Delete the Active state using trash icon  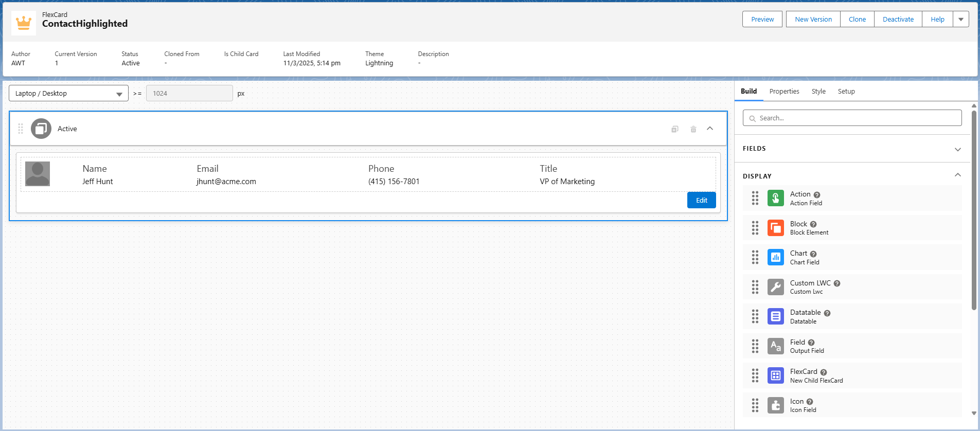click(x=693, y=129)
